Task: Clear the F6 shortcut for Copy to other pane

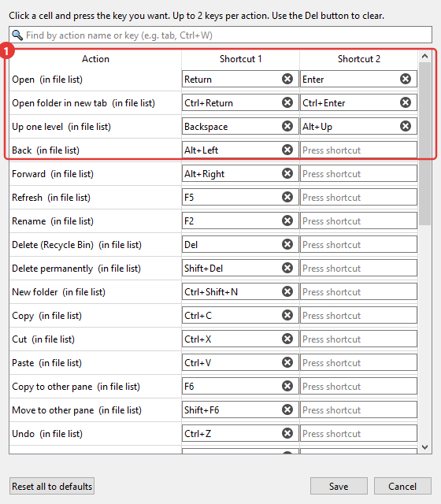Action: [287, 386]
